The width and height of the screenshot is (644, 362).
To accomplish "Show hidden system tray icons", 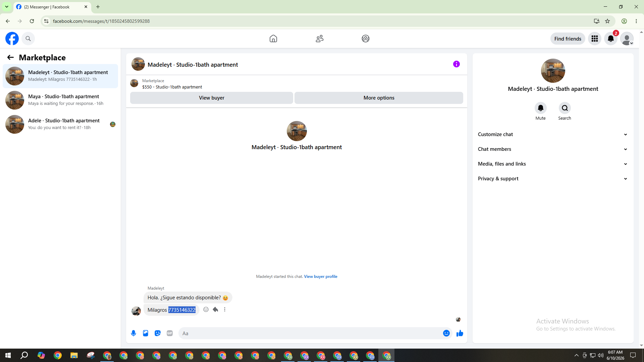I will (x=576, y=355).
